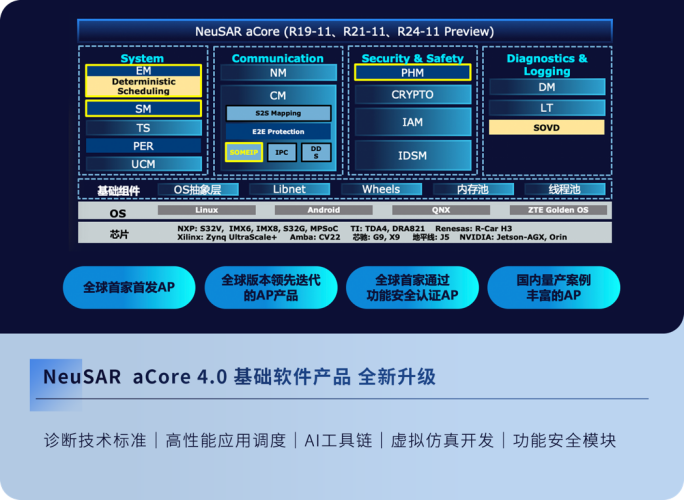Click the Libnet base component
The width and height of the screenshot is (684, 501).
tap(289, 189)
